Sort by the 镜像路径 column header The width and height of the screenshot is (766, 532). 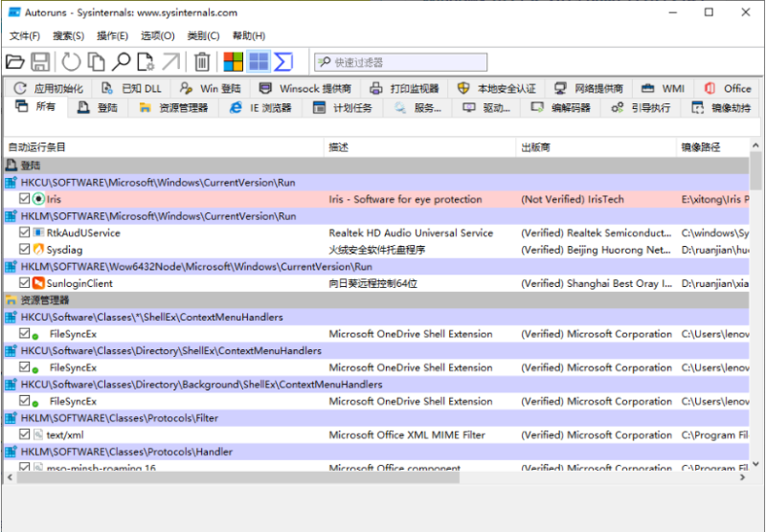tap(712, 147)
